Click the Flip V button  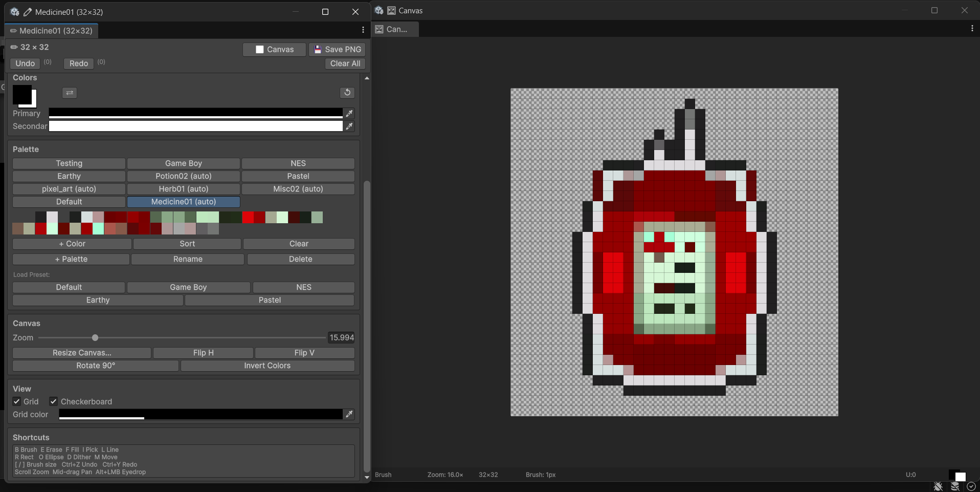pos(304,353)
